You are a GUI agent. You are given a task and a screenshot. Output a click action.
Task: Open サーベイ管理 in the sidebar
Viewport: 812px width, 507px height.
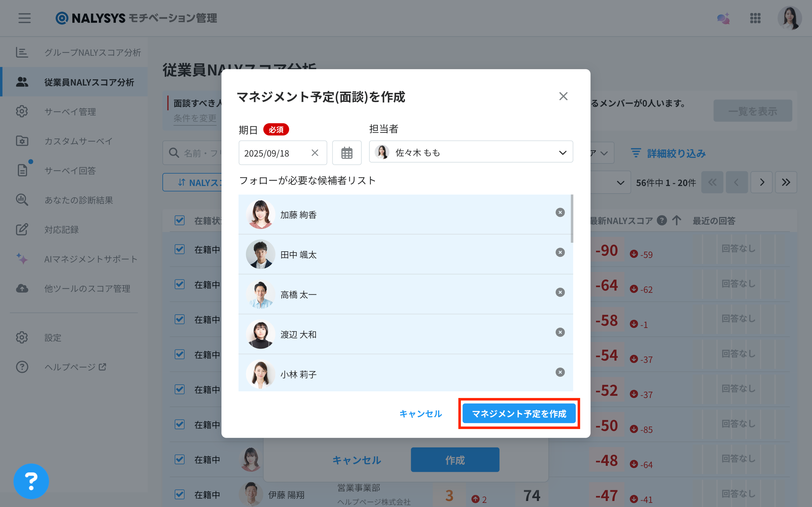click(x=70, y=111)
